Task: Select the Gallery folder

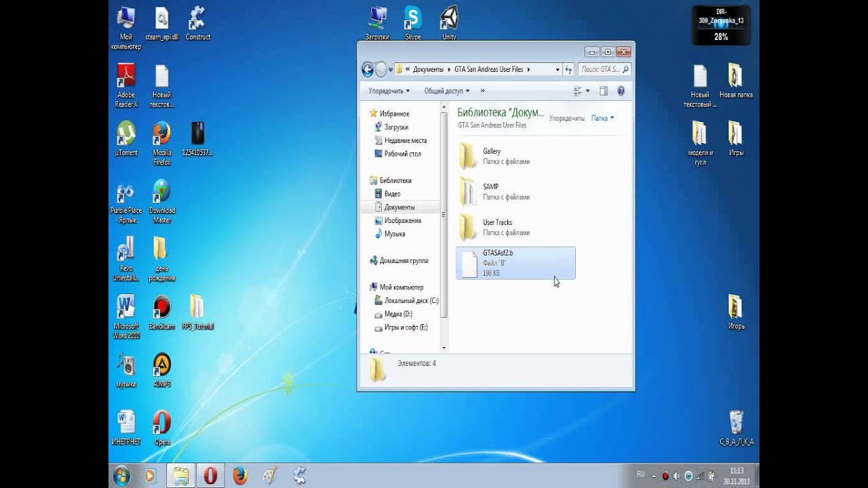Action: pyautogui.click(x=515, y=157)
